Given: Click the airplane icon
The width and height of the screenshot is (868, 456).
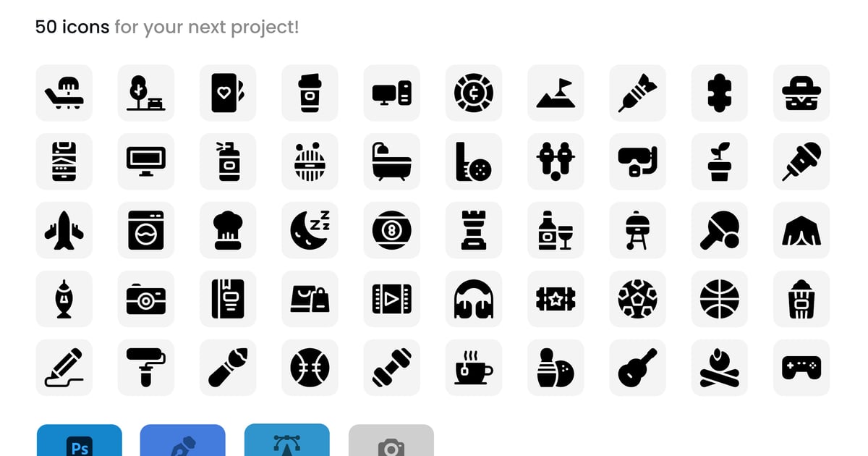Looking at the screenshot, I should [x=64, y=230].
